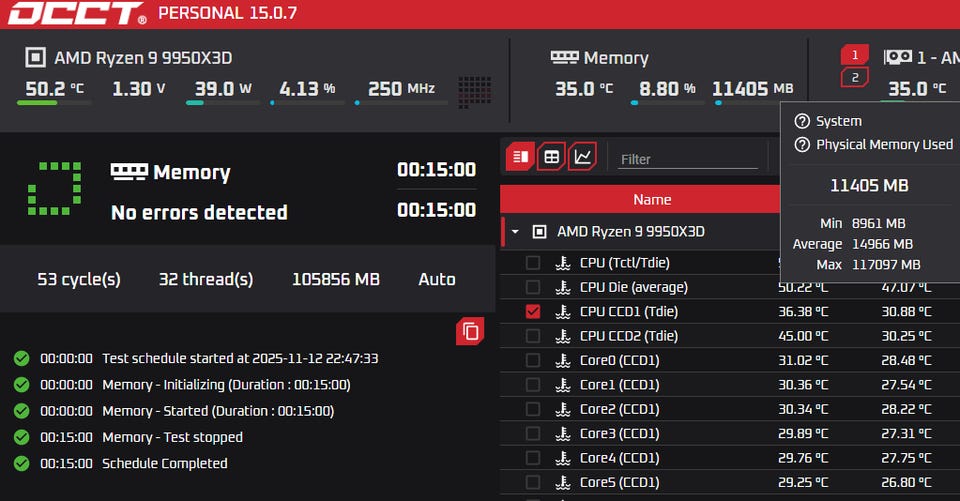The height and width of the screenshot is (501, 960).
Task: Click green check icon of Schedule Completed entry
Action: pos(21,464)
